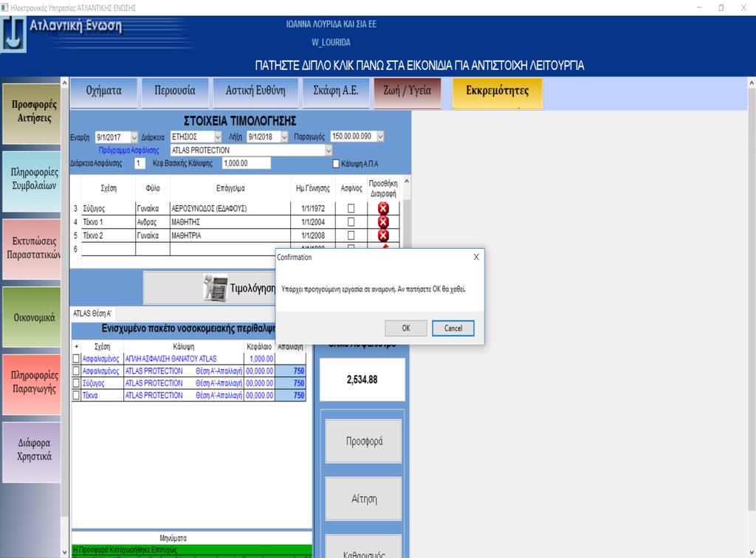Open the Πληροφορίες Παραγωγής sidebar section

[32, 385]
